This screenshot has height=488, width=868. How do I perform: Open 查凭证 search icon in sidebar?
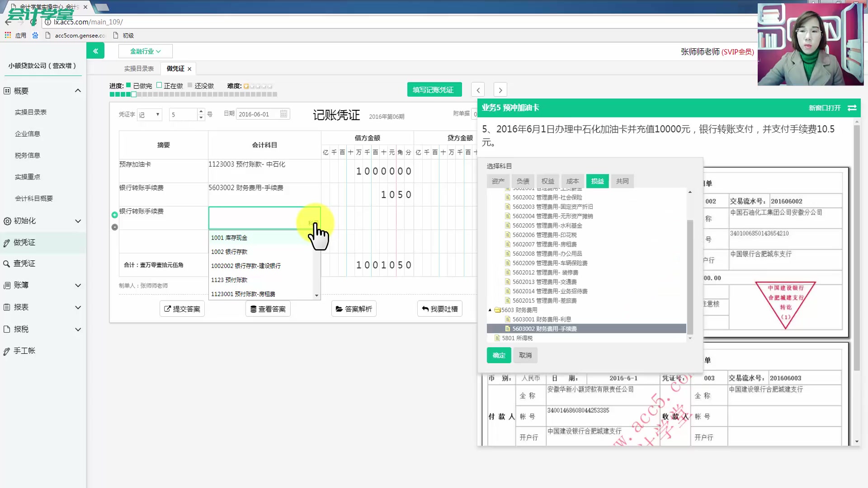(7, 263)
